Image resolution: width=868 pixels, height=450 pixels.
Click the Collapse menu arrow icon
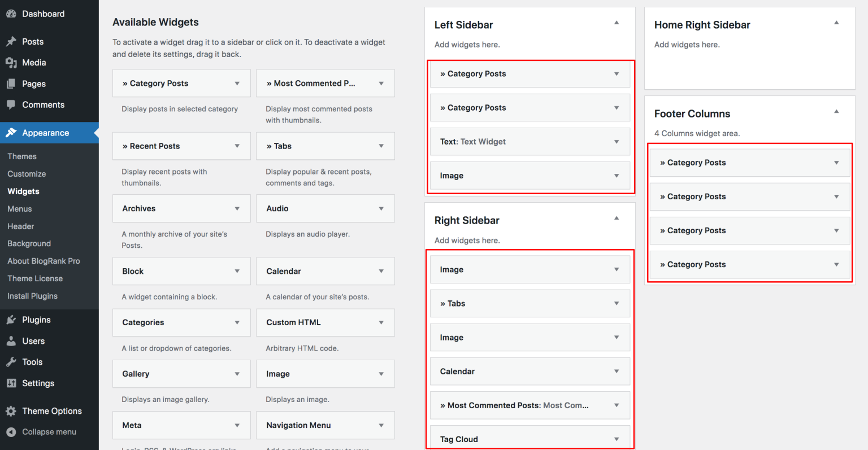pos(11,432)
